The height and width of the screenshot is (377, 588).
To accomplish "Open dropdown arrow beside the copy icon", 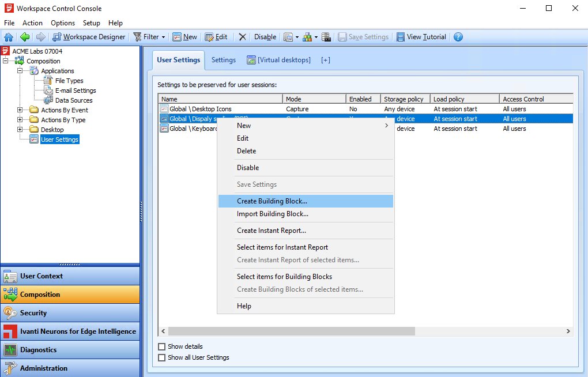I will point(297,37).
